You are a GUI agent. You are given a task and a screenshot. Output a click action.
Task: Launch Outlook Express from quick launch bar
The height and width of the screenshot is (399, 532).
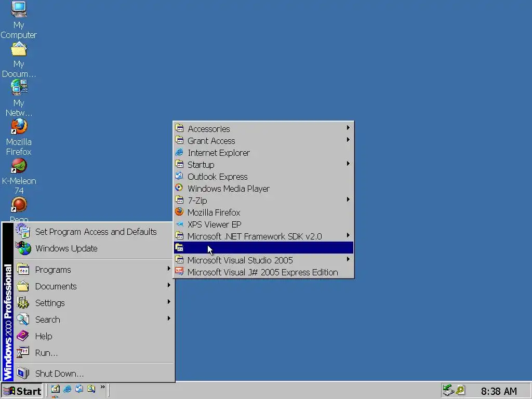click(x=79, y=389)
